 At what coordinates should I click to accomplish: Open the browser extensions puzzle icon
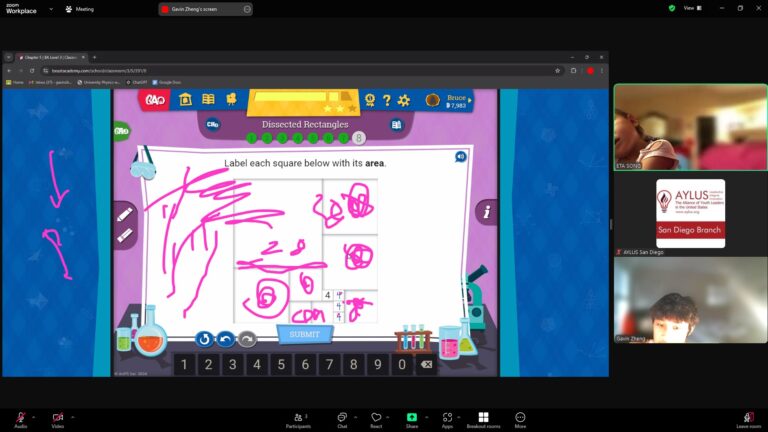[574, 71]
